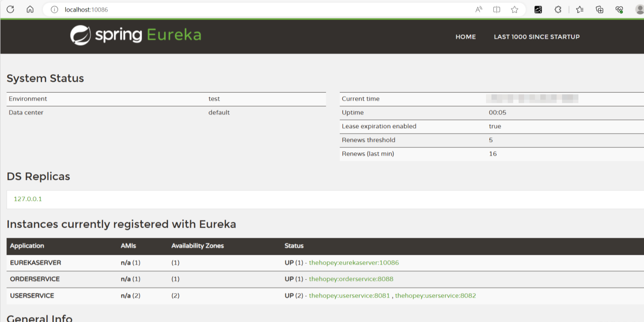644x322 pixels.
Task: Go to browser home via house icon
Action: click(x=30, y=9)
